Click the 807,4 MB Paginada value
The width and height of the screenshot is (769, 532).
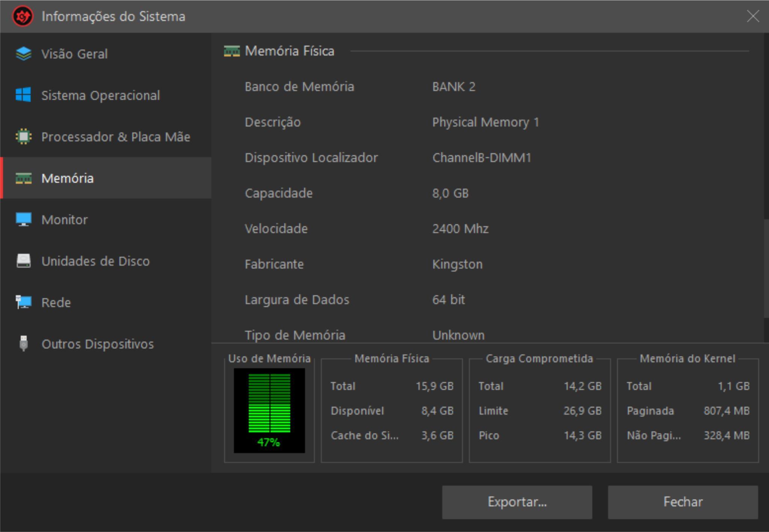click(x=727, y=411)
